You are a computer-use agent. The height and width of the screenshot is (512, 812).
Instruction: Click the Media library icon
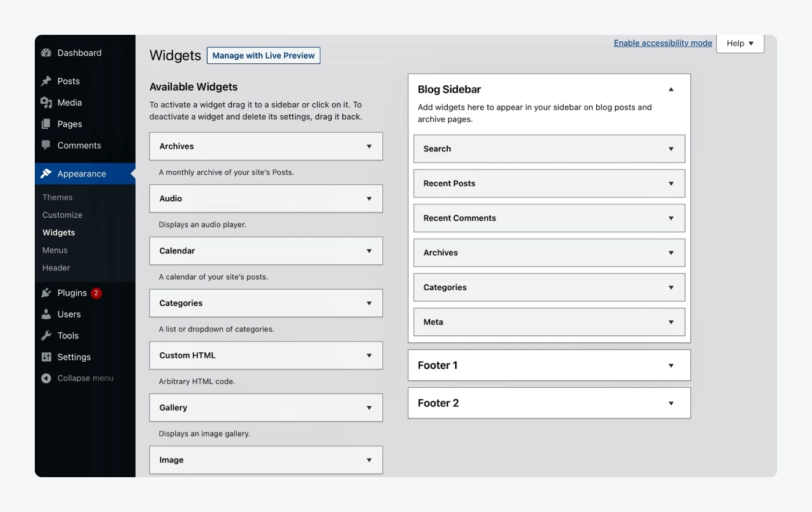tap(46, 103)
